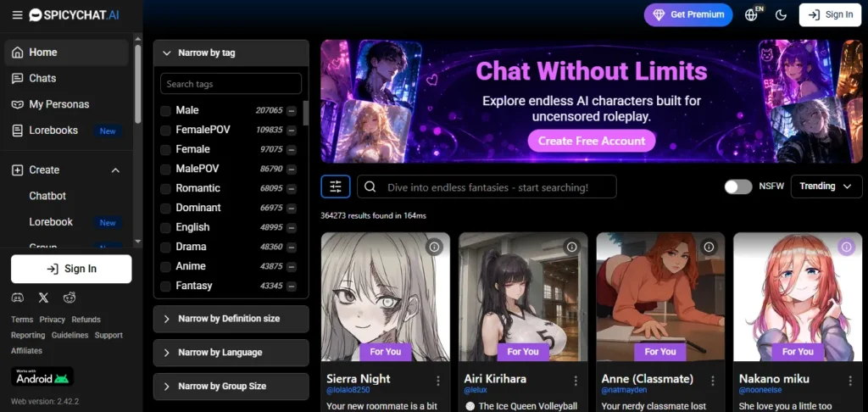Show info for Nakano miku card

click(847, 247)
